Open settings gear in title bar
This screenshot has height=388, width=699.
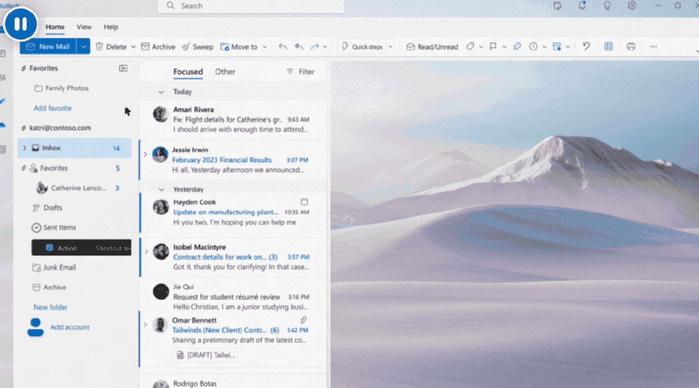click(632, 6)
